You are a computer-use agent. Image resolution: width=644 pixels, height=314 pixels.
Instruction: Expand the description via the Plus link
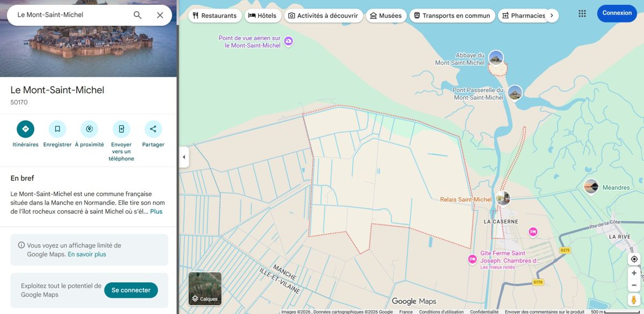coord(157,212)
